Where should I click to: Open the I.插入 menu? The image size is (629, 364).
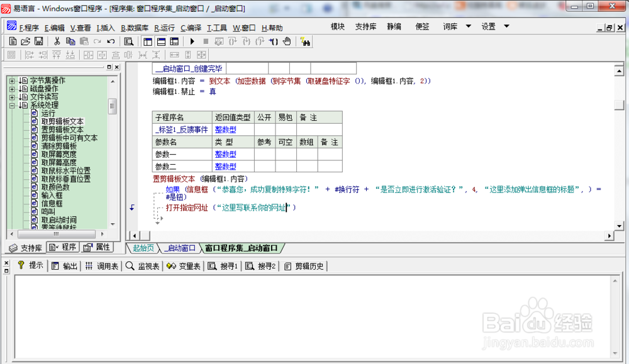pyautogui.click(x=106, y=28)
